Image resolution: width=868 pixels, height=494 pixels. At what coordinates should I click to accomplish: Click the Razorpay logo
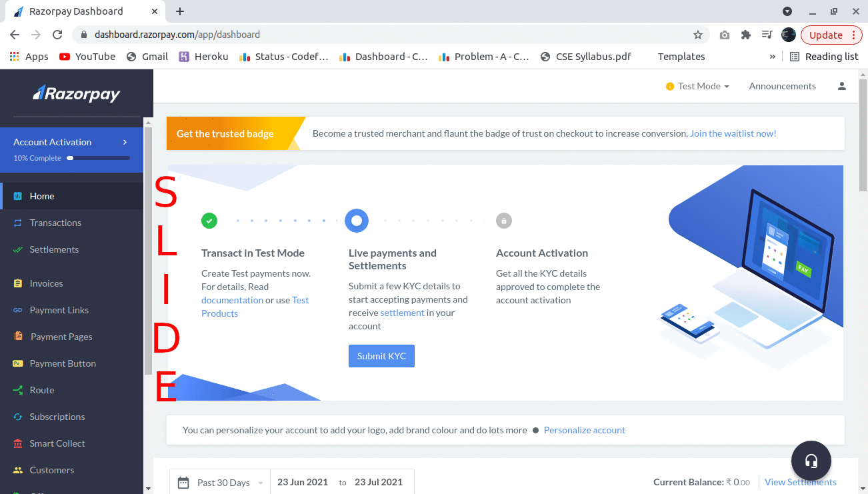tap(77, 93)
